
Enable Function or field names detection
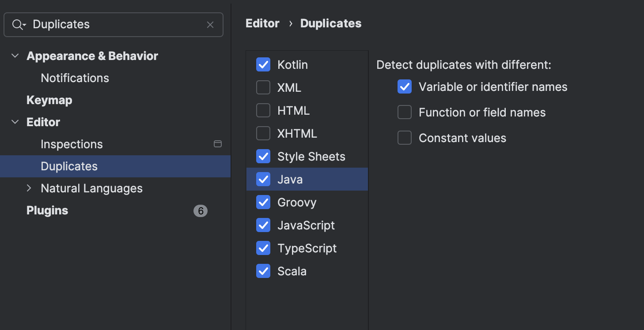[404, 112]
